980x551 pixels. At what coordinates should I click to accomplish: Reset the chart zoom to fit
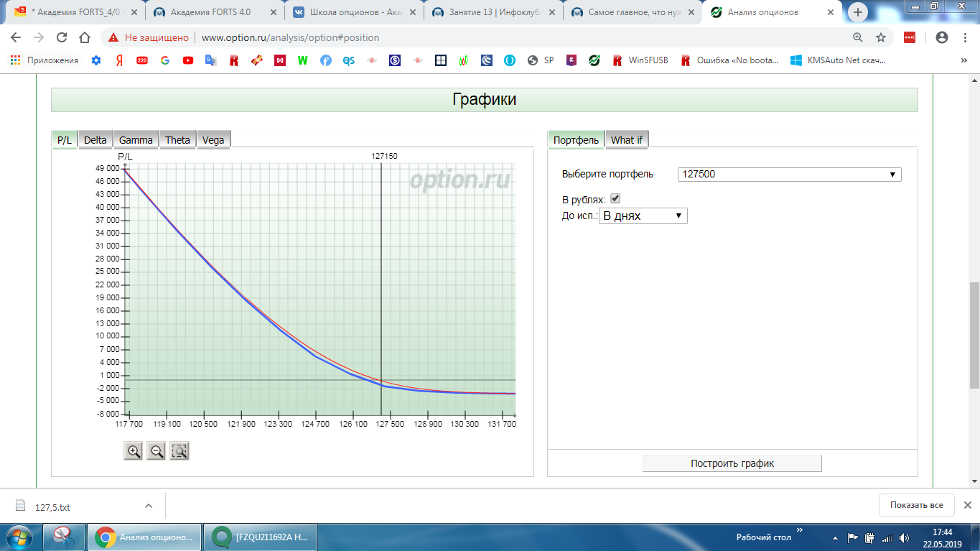pyautogui.click(x=179, y=451)
